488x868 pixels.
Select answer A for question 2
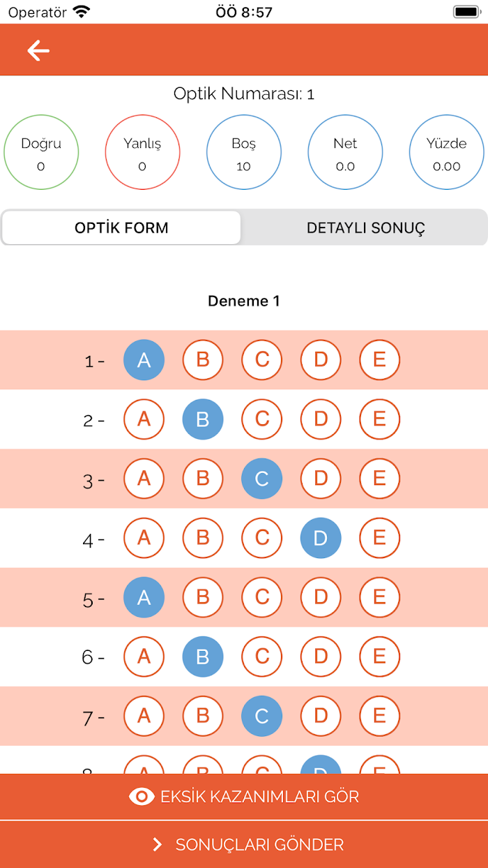click(144, 419)
